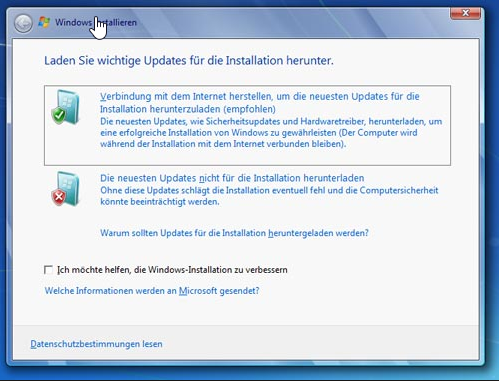
Task: Enable 'Ich möchte helfen' installation checkbox
Action: 48,270
